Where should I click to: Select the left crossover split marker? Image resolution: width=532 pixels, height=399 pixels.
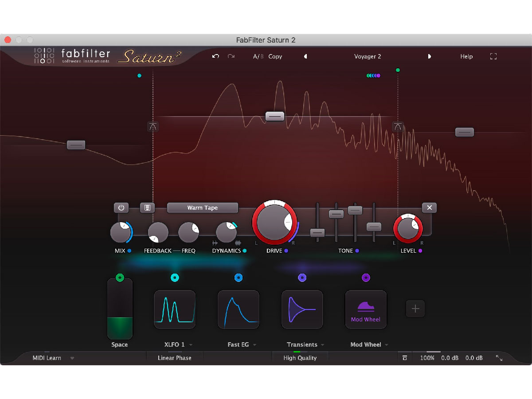[x=153, y=126]
